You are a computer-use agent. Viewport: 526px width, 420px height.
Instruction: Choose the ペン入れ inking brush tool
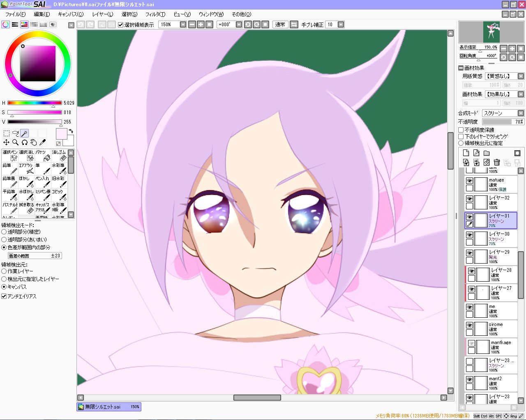click(x=43, y=182)
